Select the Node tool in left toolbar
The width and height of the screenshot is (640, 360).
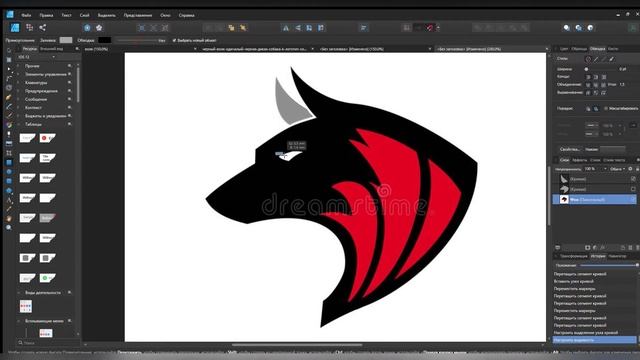click(9, 69)
